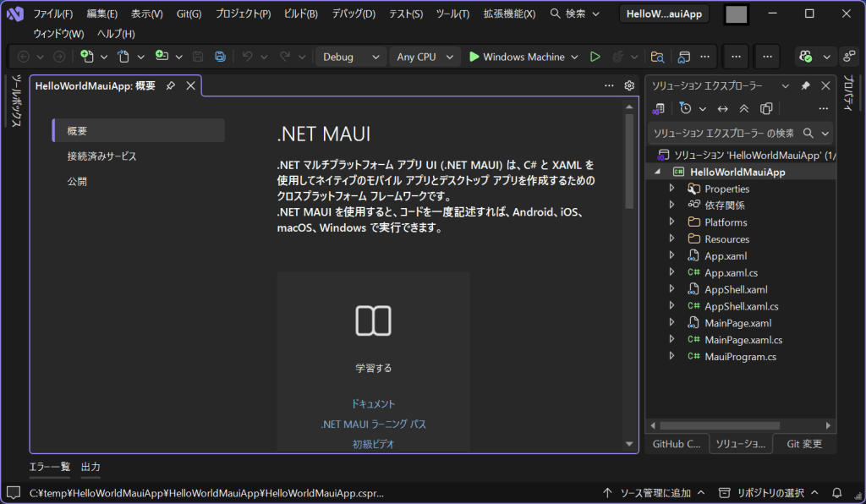
Task: Toggle pin on HelloWorldMauiApp overview tab
Action: pyautogui.click(x=171, y=86)
